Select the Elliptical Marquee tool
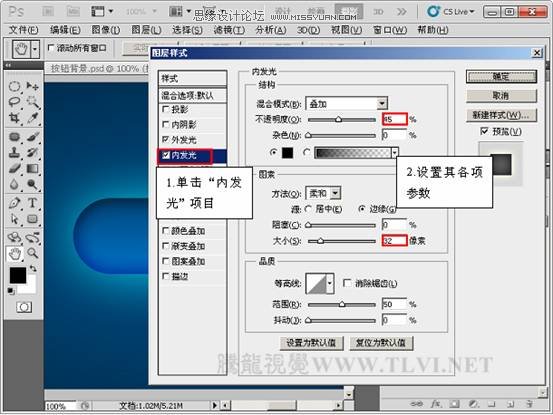553x415 pixels. [x=14, y=86]
